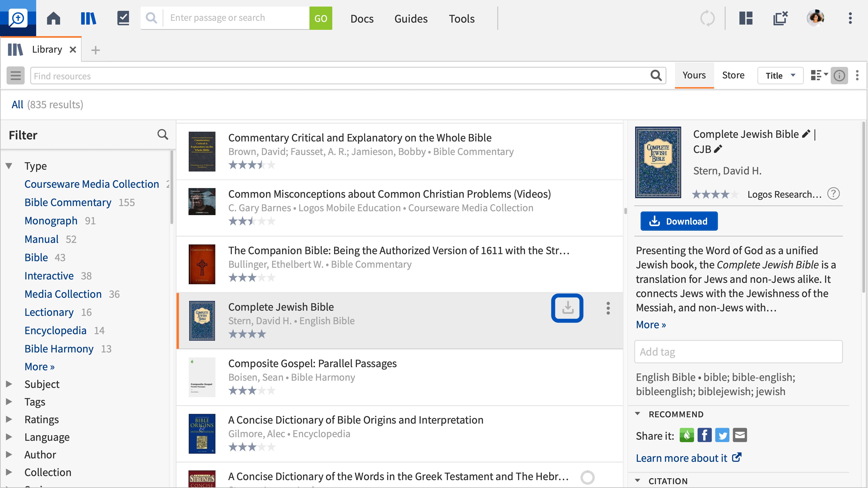Share on Faithlife green icon
The height and width of the screenshot is (488, 868).
pos(687,435)
